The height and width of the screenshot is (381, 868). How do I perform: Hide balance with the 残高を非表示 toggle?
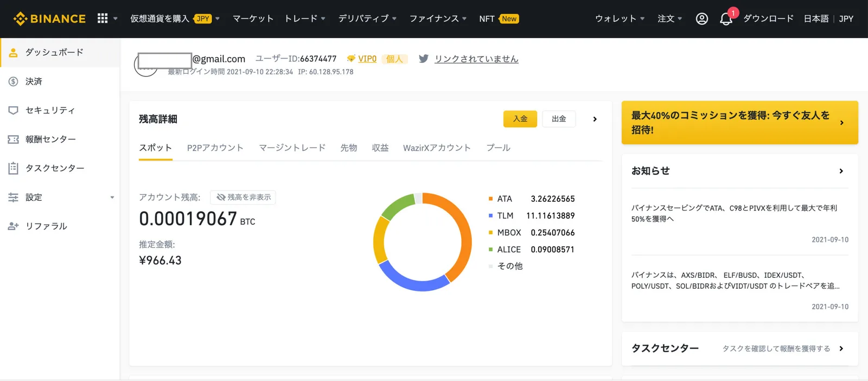(243, 198)
